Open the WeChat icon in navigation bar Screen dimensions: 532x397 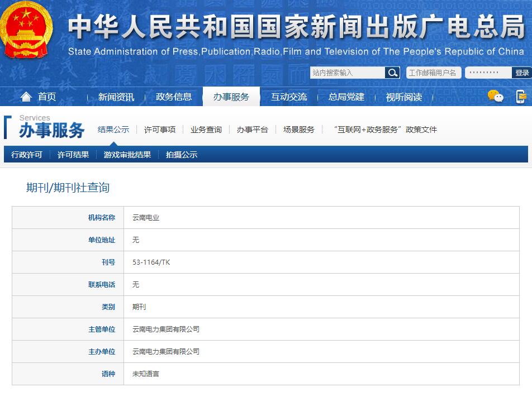[x=495, y=96]
